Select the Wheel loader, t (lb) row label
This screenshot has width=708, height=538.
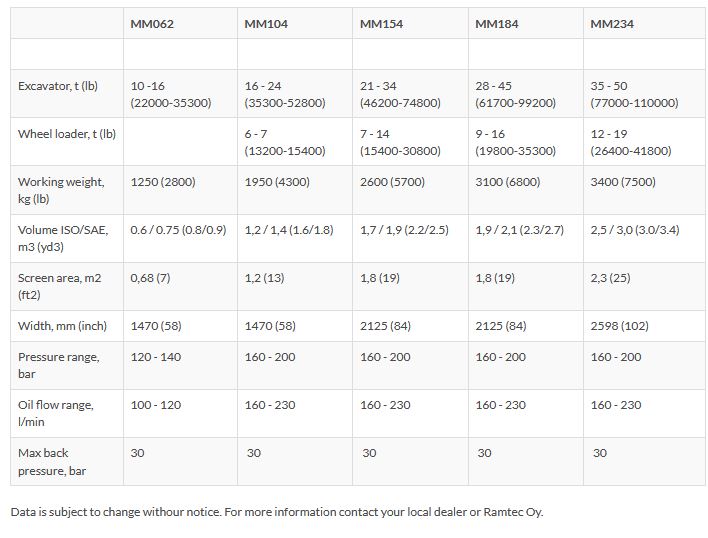pyautogui.click(x=67, y=134)
